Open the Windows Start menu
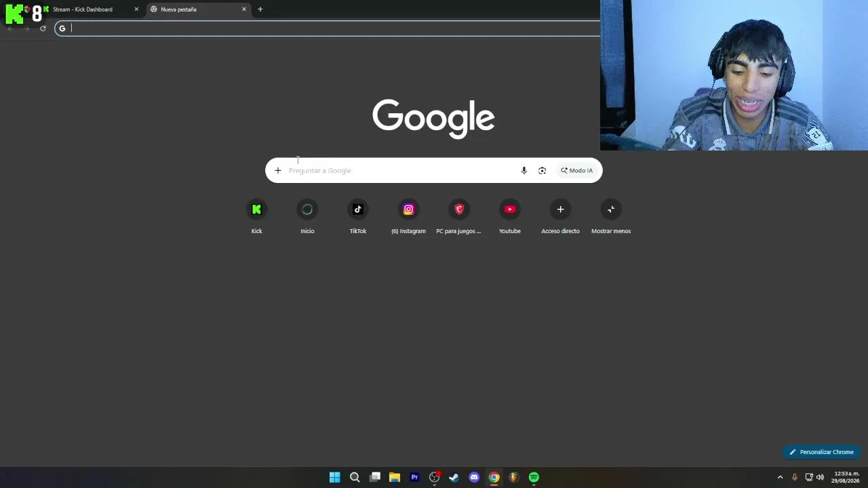 coord(335,477)
